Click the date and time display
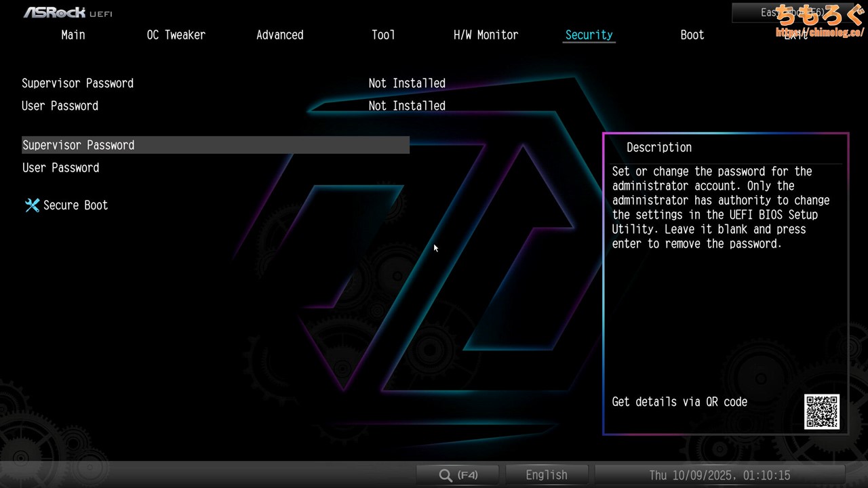Image resolution: width=868 pixels, height=488 pixels. [x=719, y=475]
